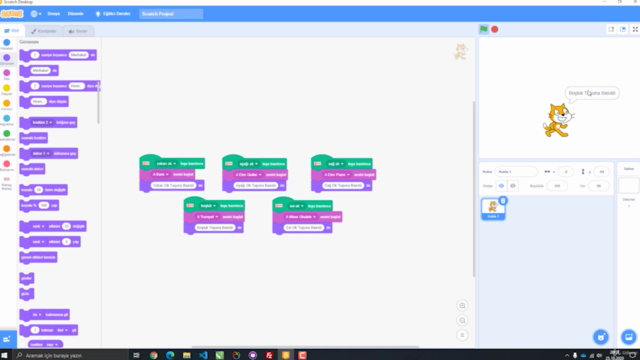Click the 'Boşluk Tuşuna Basıldı' text in script
This screenshot has width=640, height=360.
pos(215,228)
